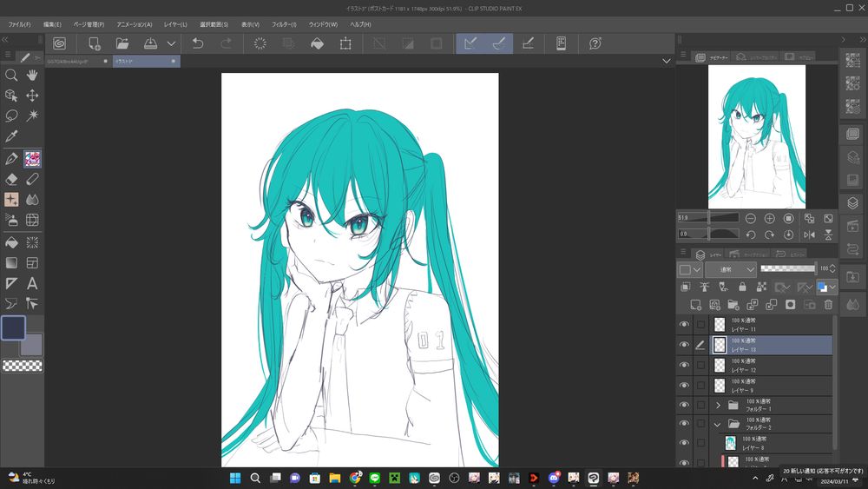Hide layer レイヤー 12 via eye icon
Viewport: 868px width, 489px height.
click(x=684, y=365)
